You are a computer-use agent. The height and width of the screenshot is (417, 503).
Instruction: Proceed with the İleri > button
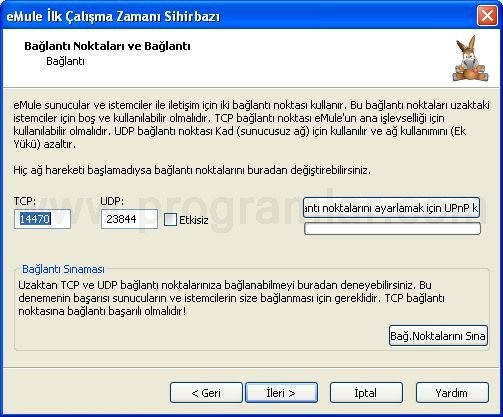pyautogui.click(x=281, y=393)
